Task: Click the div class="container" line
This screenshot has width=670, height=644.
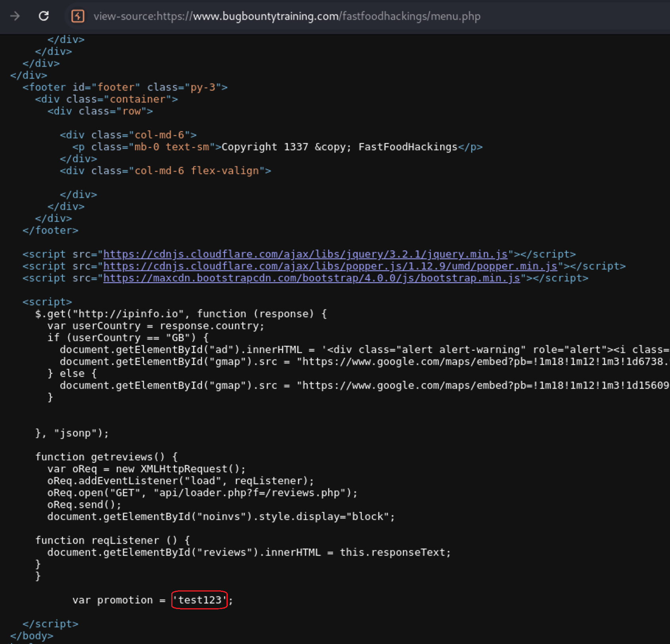Action: click(107, 99)
